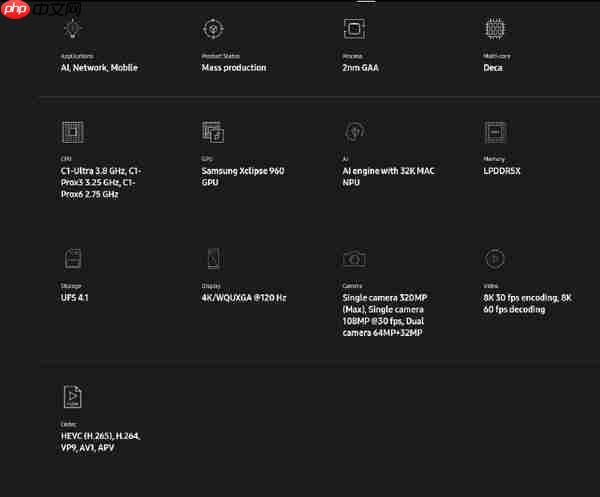Viewport: 600px width, 497px height.
Task: Click the Applications lightbulb icon
Action: point(72,29)
